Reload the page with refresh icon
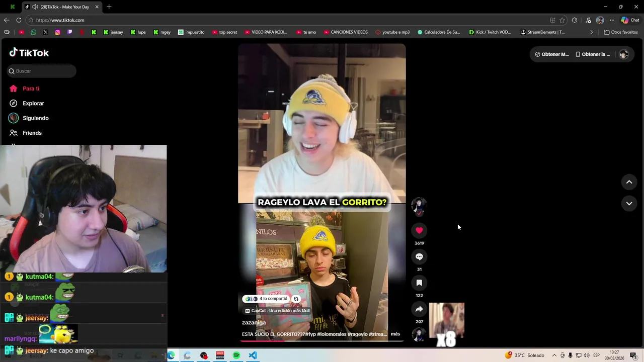 19,20
